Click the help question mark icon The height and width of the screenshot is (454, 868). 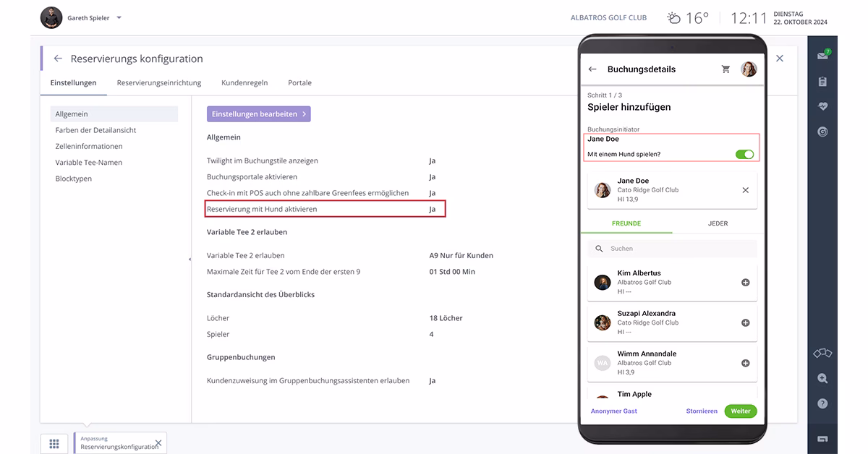click(x=822, y=403)
